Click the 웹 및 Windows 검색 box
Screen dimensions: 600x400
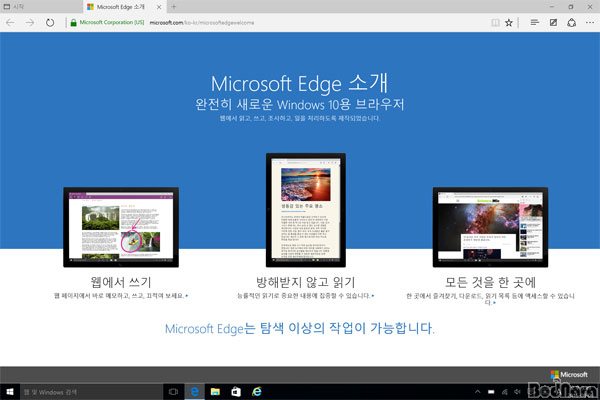point(91,392)
